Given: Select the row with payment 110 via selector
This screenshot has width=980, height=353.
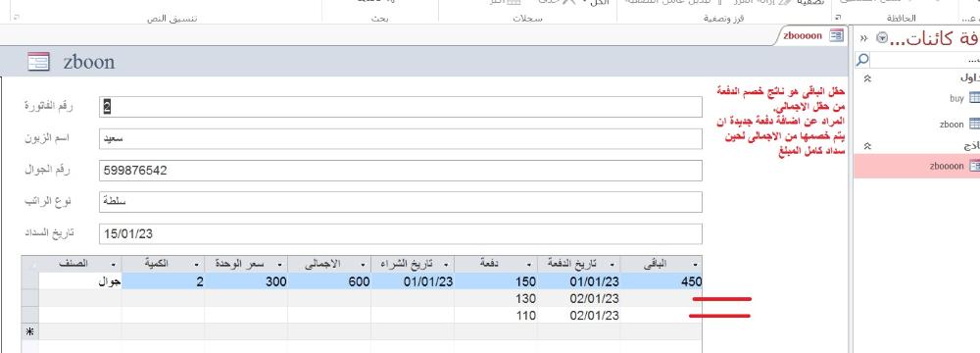Looking at the screenshot, I should pos(29,316).
